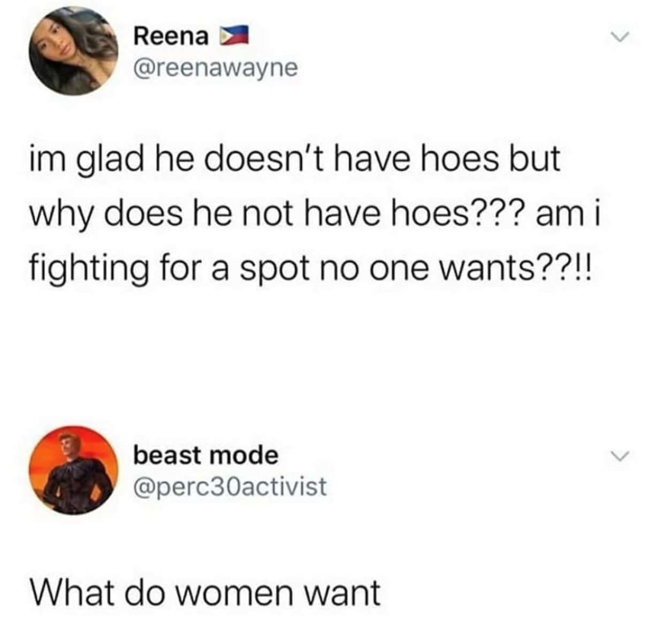Open Reena's profile picture
The height and width of the screenshot is (644, 664).
tap(73, 51)
